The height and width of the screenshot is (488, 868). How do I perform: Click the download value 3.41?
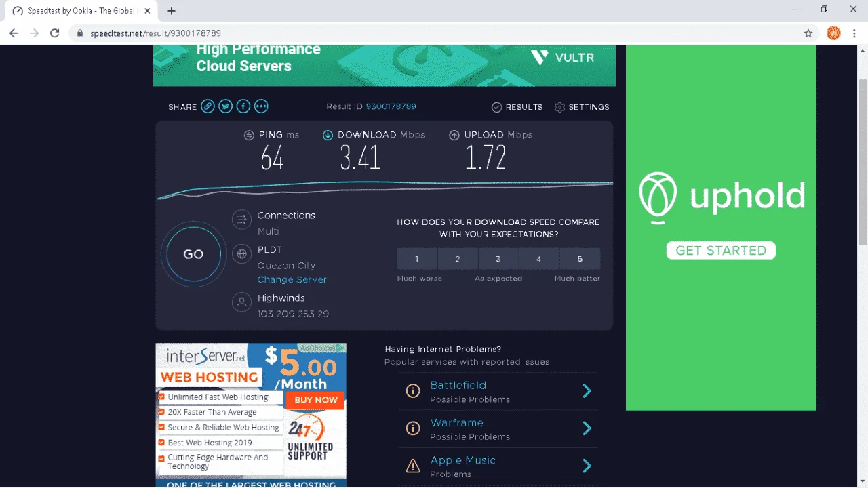(360, 158)
